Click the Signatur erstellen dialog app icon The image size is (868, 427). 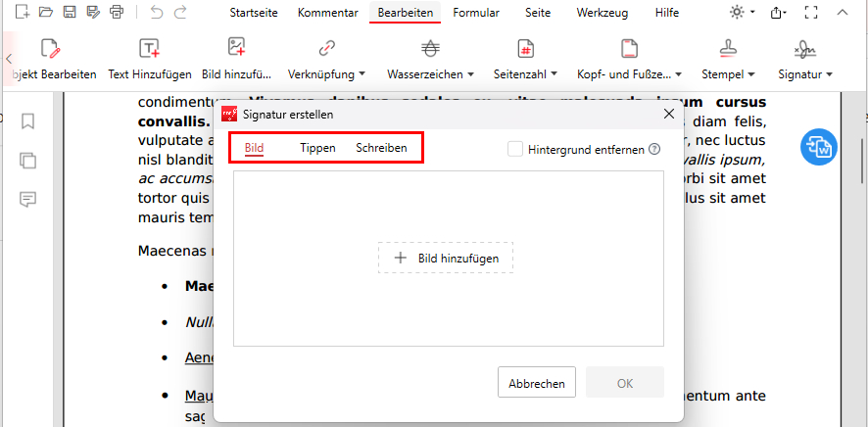point(229,115)
